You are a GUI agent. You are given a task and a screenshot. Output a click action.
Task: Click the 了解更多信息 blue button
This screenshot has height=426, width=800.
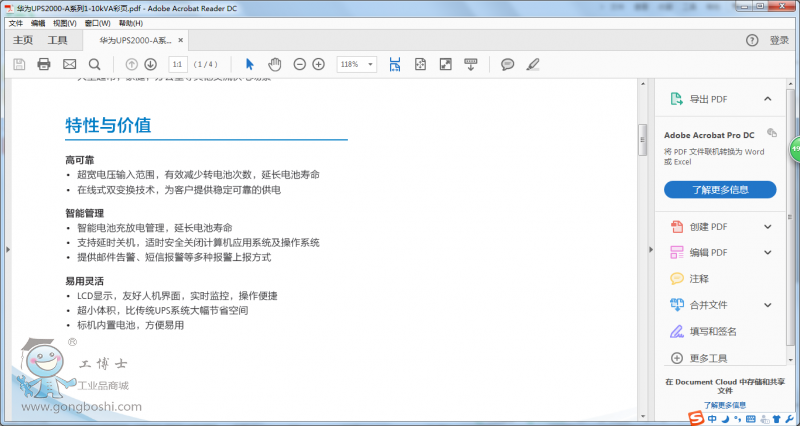tap(720, 190)
